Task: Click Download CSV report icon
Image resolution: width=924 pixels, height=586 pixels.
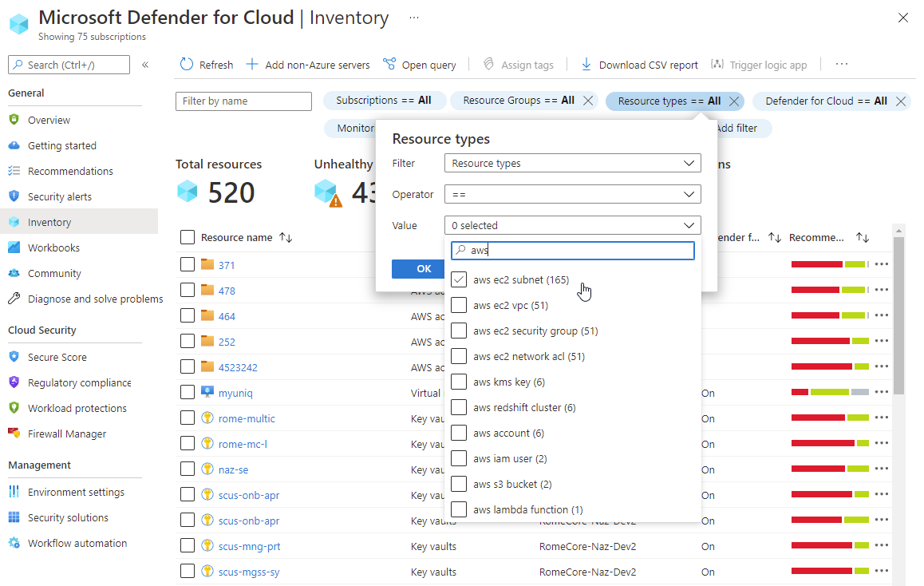Action: point(586,65)
